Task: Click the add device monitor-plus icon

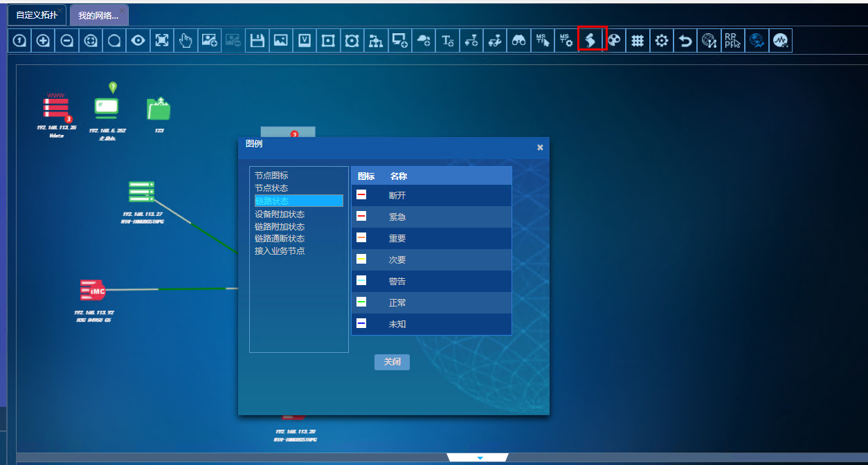Action: coord(399,41)
